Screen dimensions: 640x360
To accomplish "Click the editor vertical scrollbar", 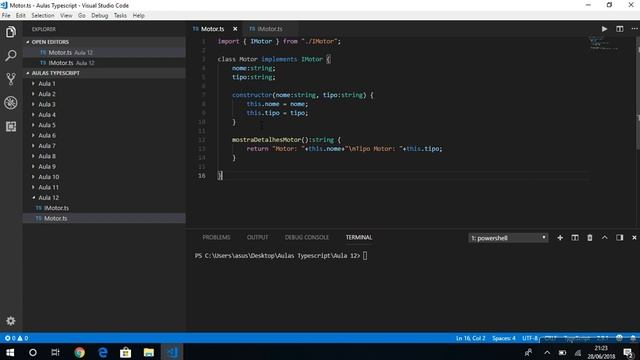I will (x=638, y=94).
